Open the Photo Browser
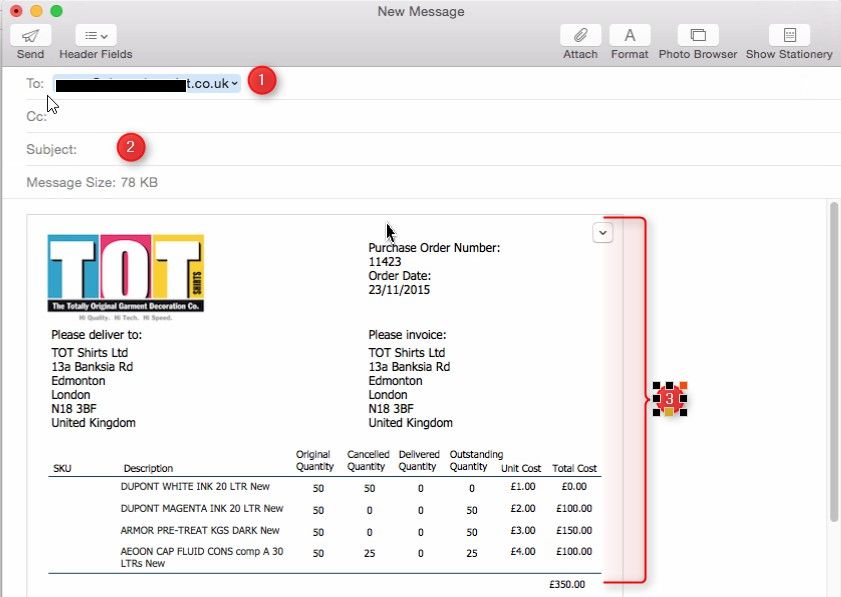Screen dimensions: 841x597 [x=698, y=35]
